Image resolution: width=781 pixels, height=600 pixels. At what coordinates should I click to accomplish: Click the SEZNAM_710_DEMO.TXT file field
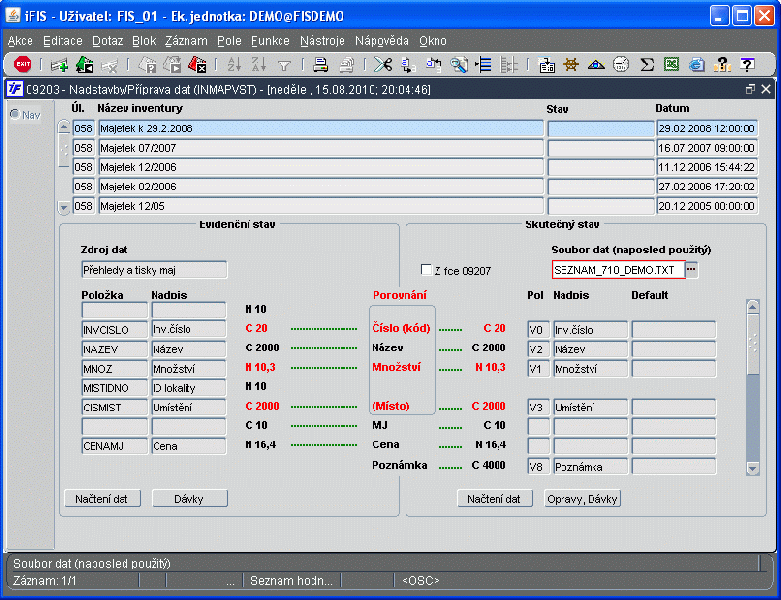tap(619, 270)
